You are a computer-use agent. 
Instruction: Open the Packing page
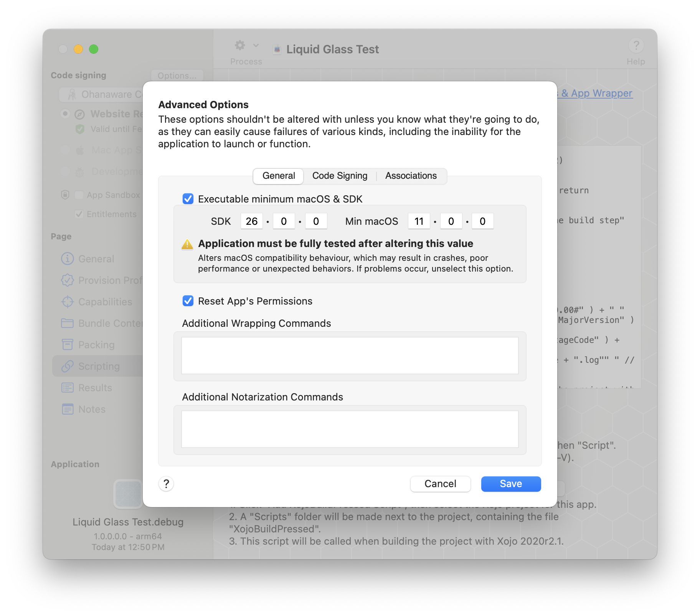coord(98,345)
